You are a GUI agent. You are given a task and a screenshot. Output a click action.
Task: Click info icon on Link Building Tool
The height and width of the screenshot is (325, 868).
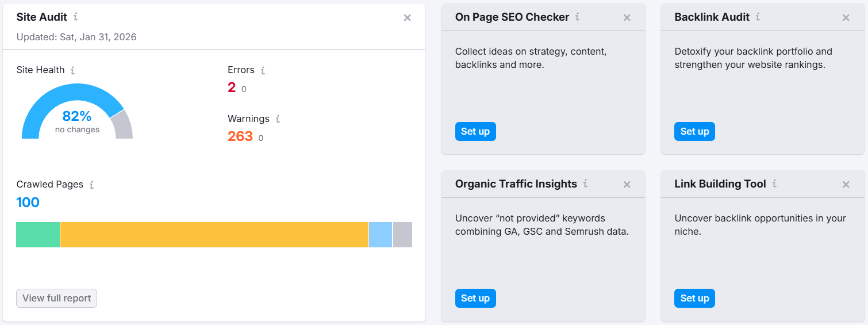point(774,183)
